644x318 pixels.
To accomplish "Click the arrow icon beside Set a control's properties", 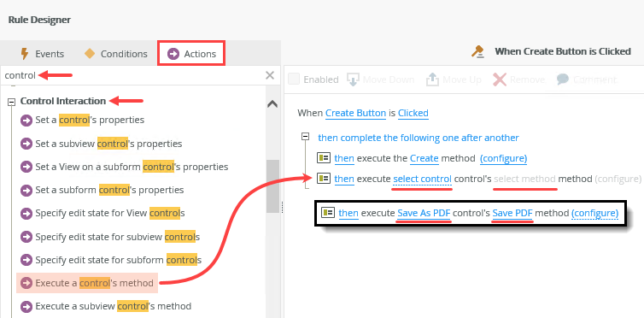I will pyautogui.click(x=26, y=121).
